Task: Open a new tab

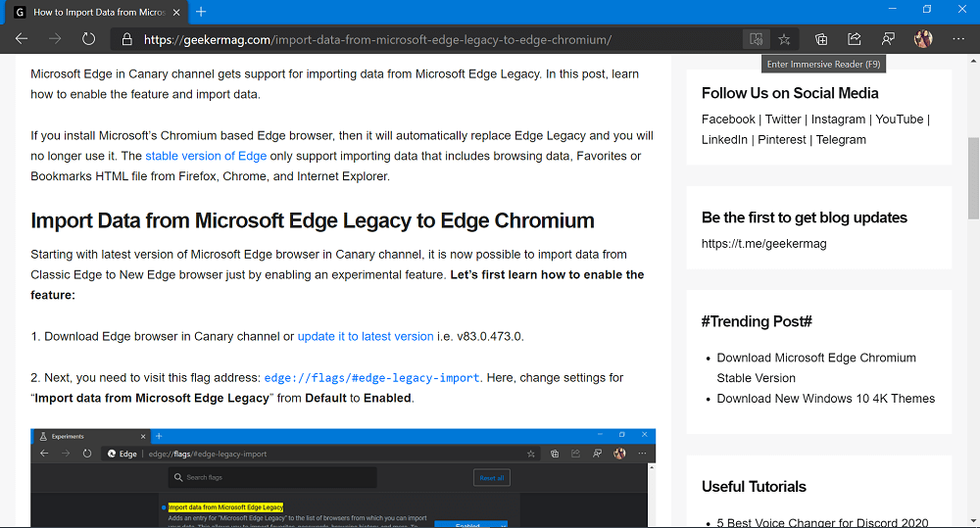Action: (x=201, y=12)
